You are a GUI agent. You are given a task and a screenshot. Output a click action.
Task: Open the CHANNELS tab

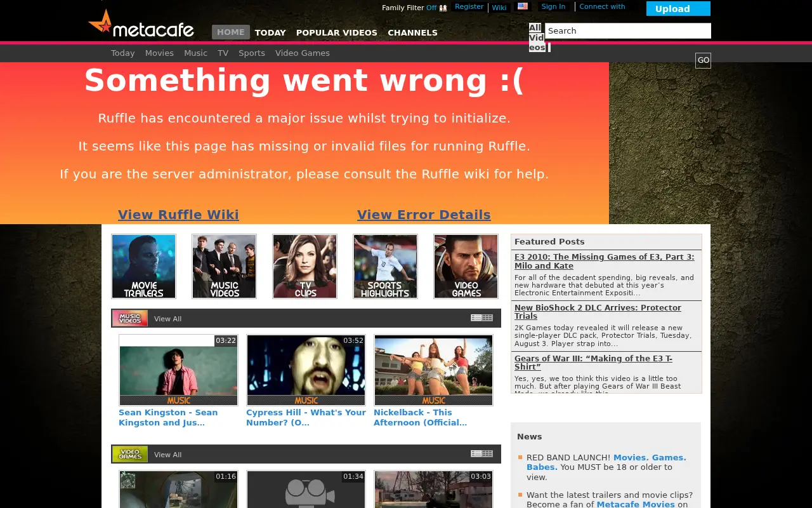coord(412,32)
